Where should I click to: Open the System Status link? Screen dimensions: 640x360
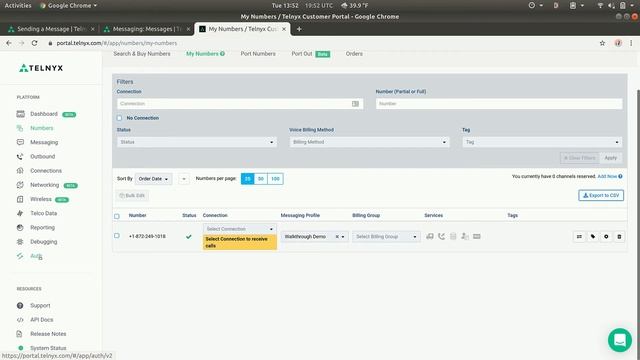click(x=48, y=348)
